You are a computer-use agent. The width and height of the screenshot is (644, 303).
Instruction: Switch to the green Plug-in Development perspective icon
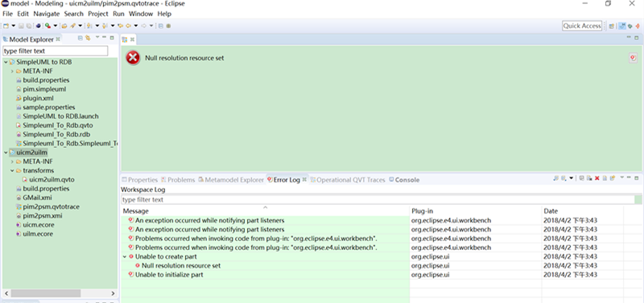pos(630,26)
